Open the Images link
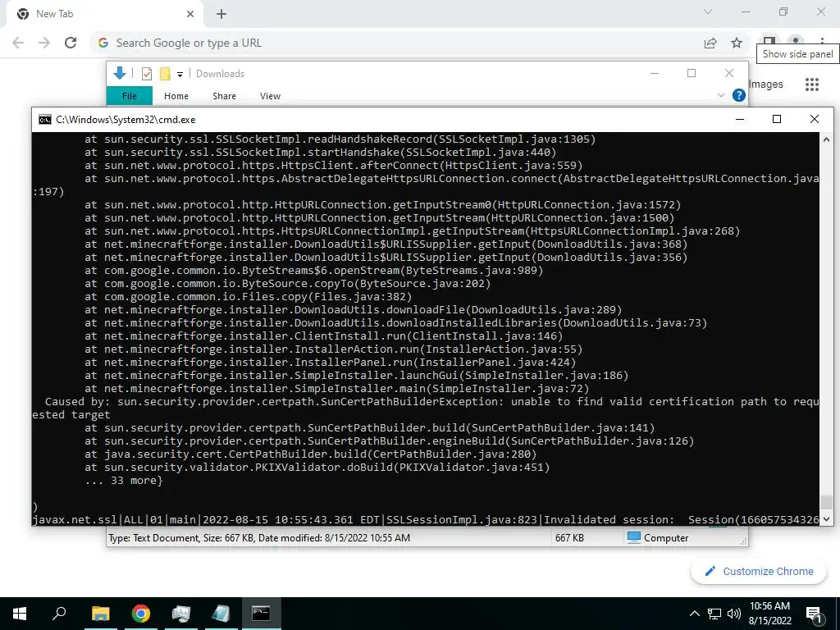840x630 pixels. click(765, 84)
